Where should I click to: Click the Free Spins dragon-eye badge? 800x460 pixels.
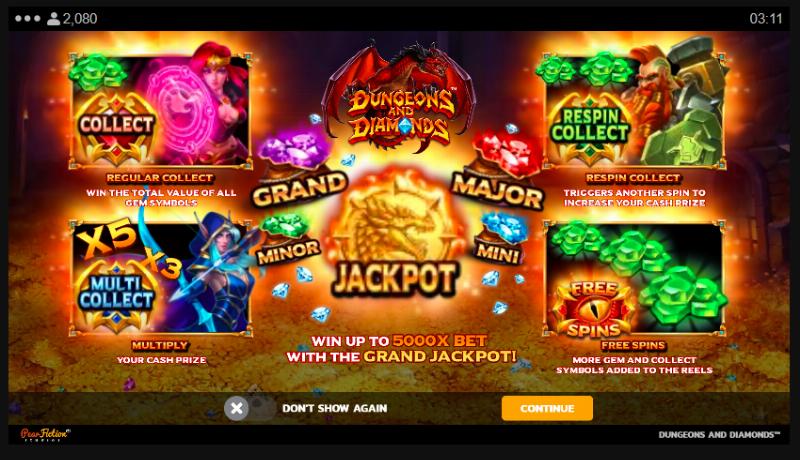point(593,310)
